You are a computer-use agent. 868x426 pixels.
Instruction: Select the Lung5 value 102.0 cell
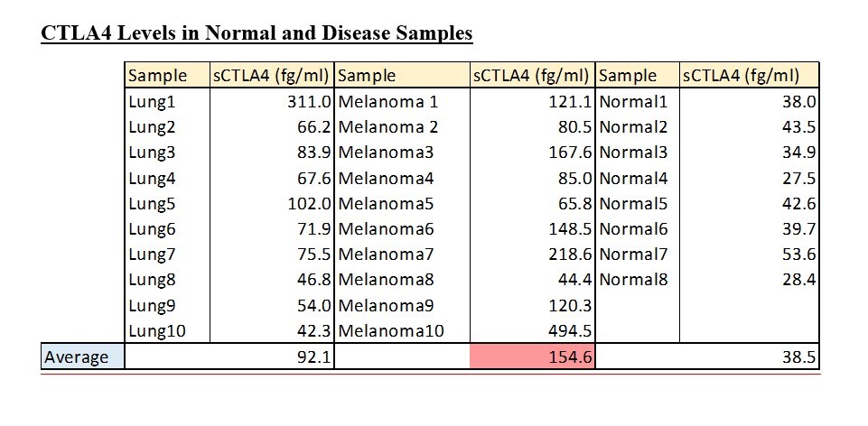tap(272, 204)
